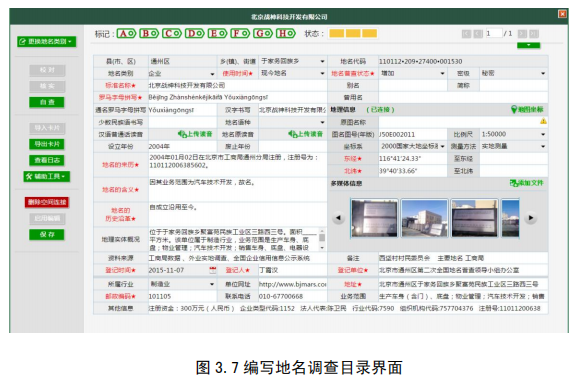The height and width of the screenshot is (381, 578).
Task: Click the yellow warning icon in 原图名称
Action: 543,121
